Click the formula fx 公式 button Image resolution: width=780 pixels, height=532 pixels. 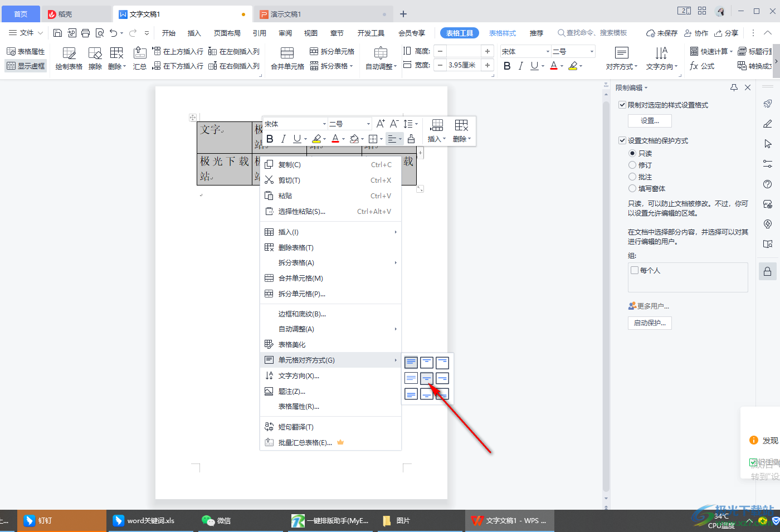tap(702, 66)
